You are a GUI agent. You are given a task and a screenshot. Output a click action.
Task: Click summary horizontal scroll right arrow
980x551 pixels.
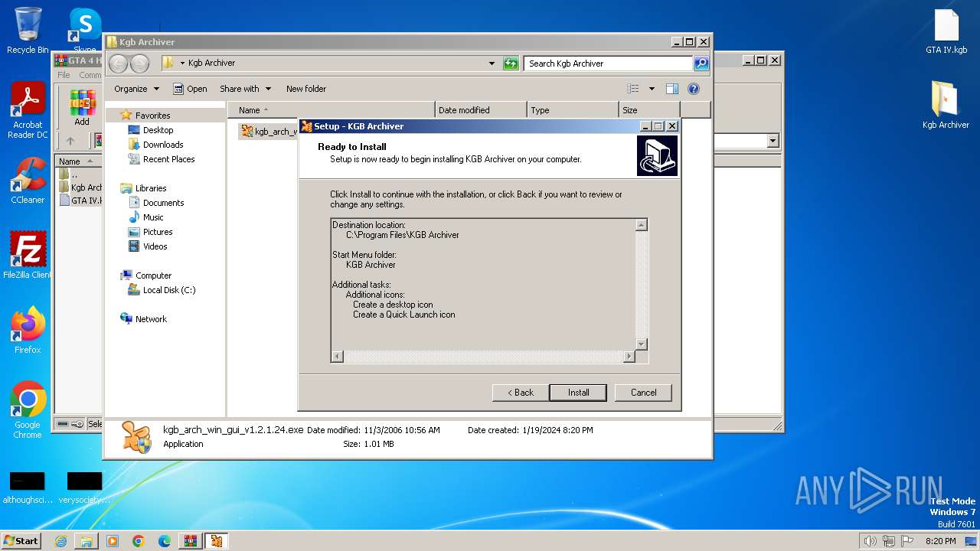629,357
